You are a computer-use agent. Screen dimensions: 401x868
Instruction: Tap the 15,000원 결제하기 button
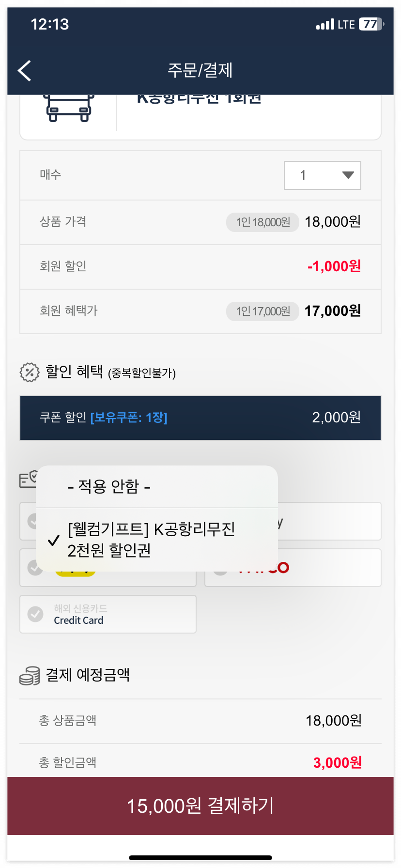pos(200,806)
